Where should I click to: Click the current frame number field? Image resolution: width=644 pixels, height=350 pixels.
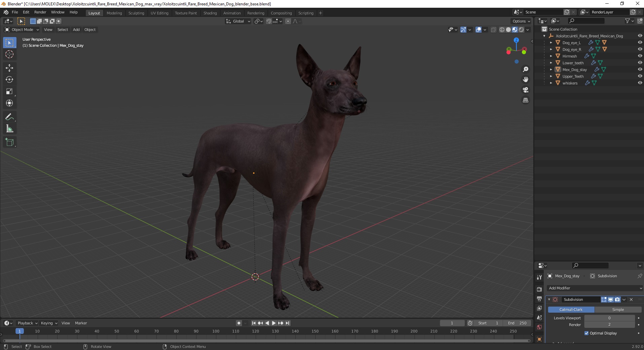[x=452, y=323]
